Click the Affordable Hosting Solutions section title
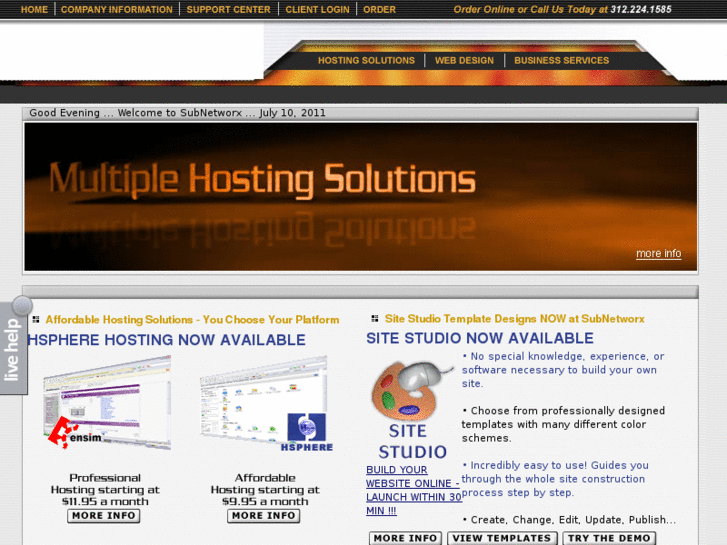727x545 pixels. tap(192, 320)
